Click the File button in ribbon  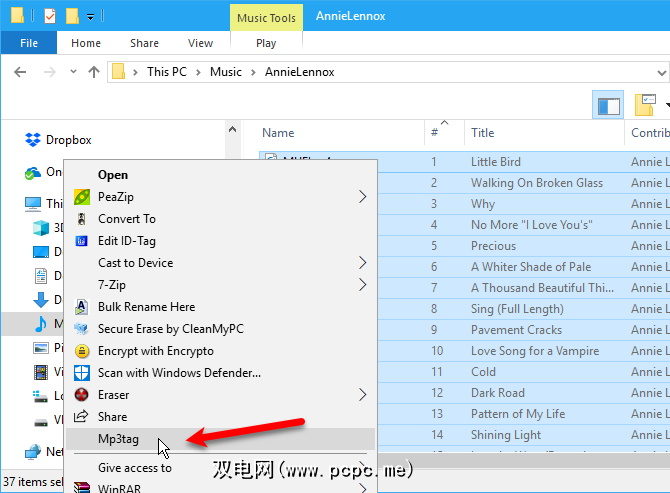[x=29, y=43]
